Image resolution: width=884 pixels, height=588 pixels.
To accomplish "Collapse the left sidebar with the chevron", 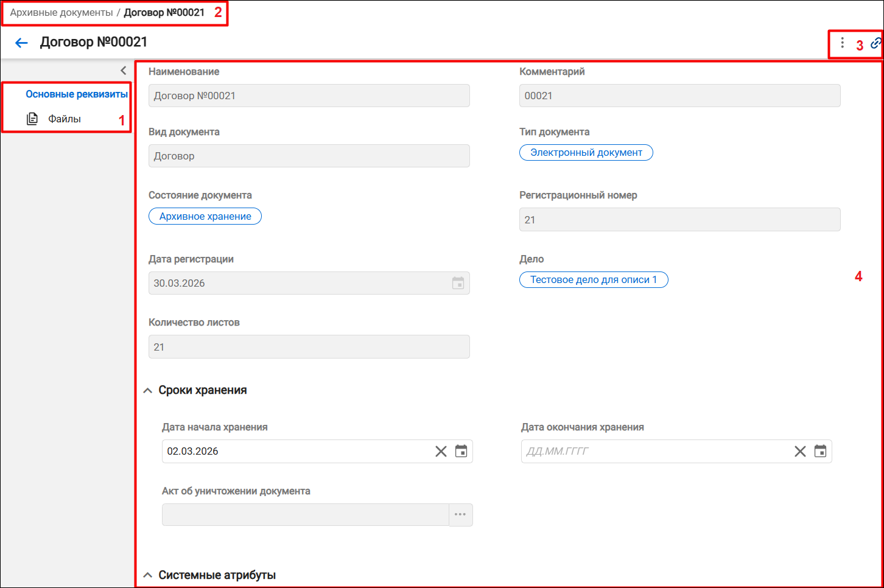I will click(124, 71).
